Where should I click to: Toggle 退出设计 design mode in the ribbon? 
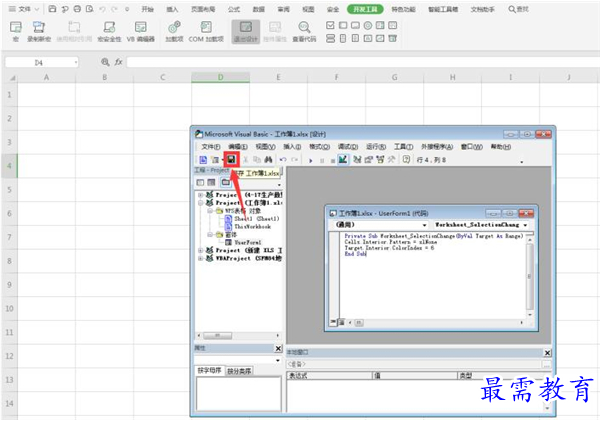click(246, 31)
